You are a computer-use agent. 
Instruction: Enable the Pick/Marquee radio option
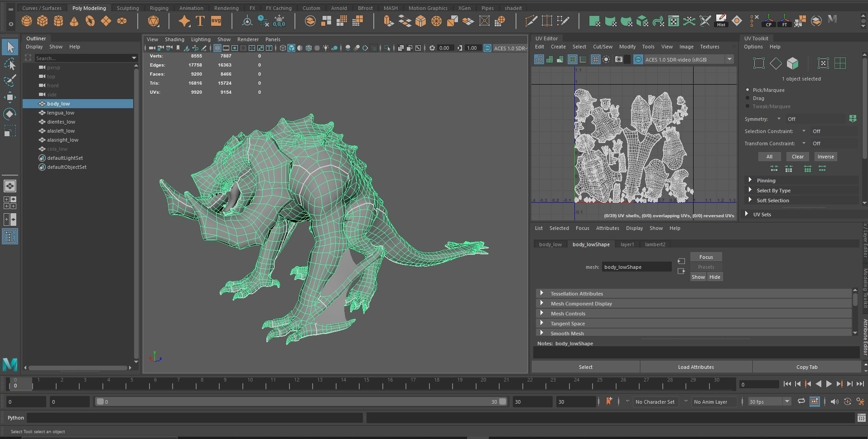(x=747, y=90)
